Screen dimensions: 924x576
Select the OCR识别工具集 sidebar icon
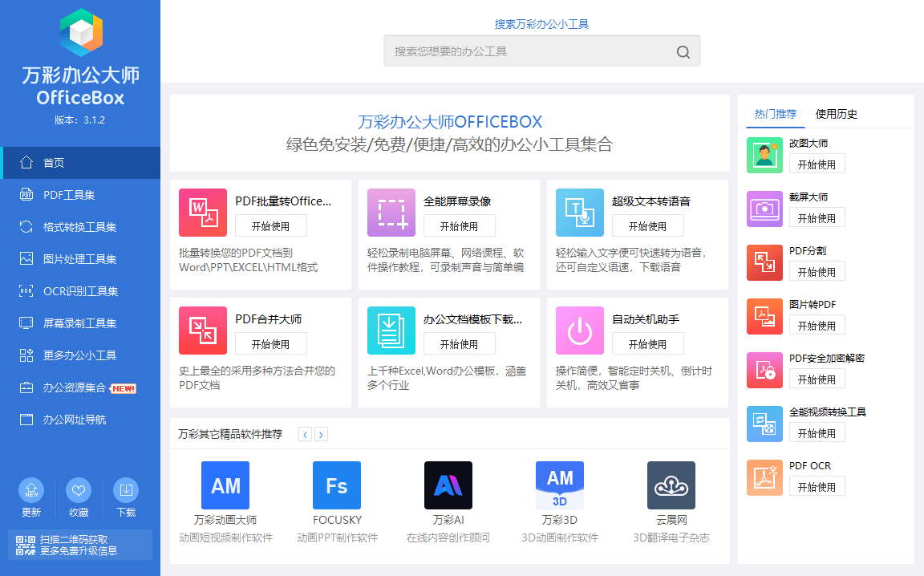(x=25, y=290)
